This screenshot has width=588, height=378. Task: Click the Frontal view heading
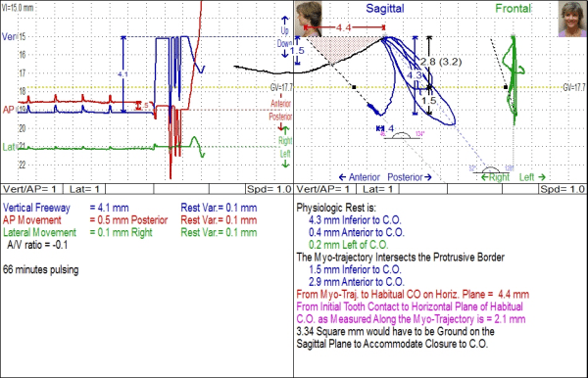(x=513, y=8)
